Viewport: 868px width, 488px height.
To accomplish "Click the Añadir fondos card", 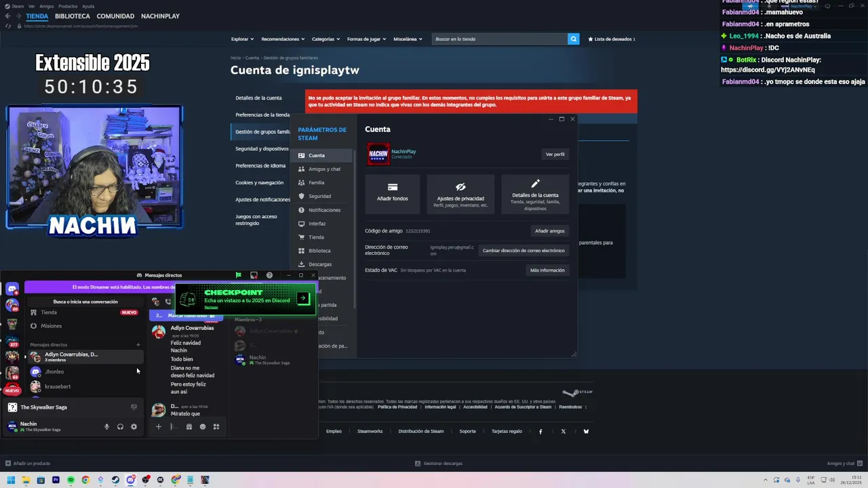I will [393, 194].
